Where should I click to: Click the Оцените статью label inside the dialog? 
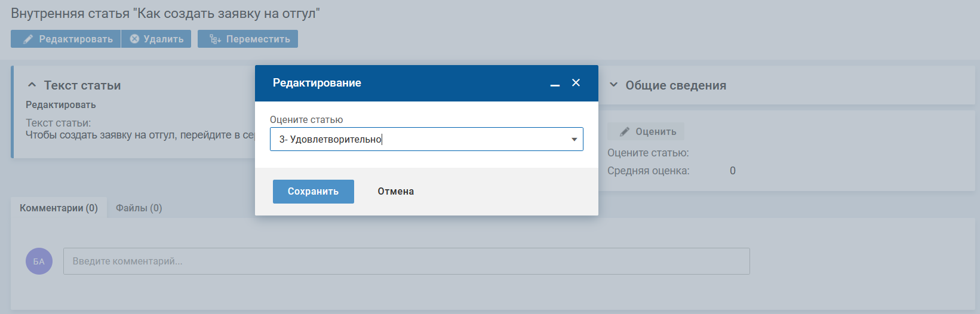click(306, 119)
